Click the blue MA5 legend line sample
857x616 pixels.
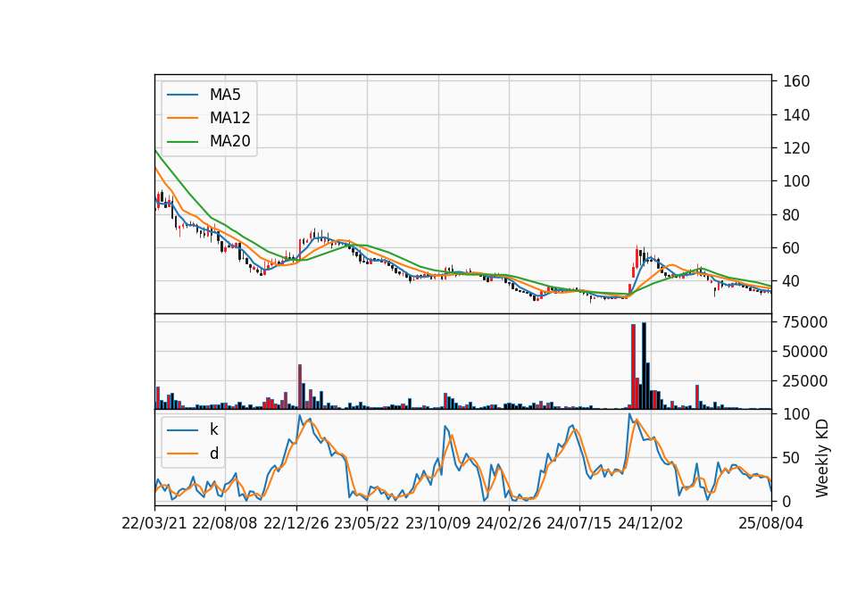coord(182,95)
